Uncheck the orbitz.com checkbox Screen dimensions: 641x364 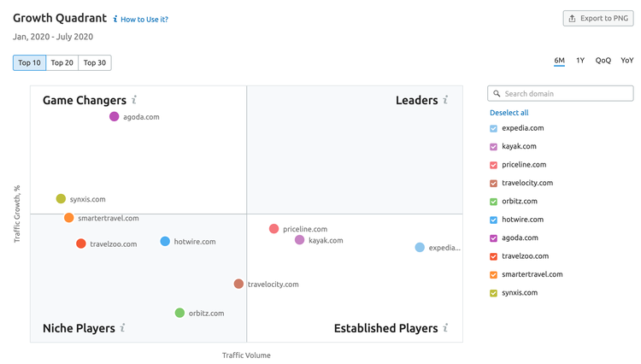pos(493,202)
